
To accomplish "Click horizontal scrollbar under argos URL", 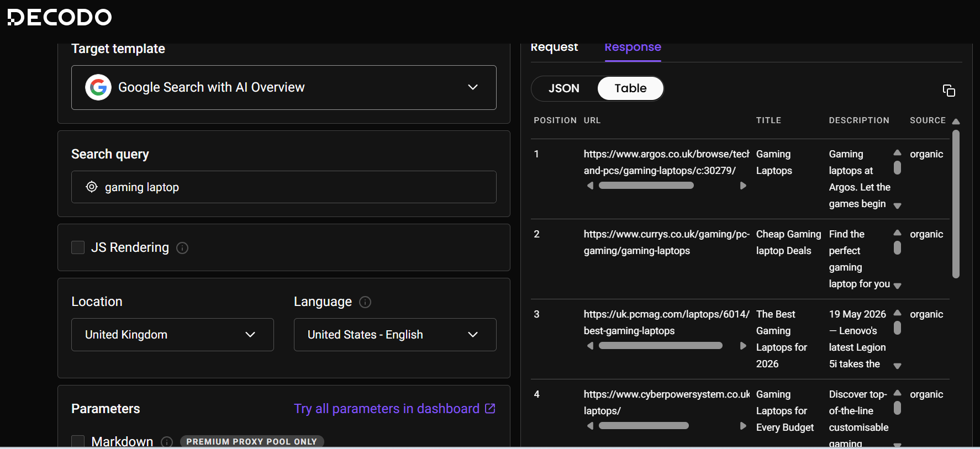I will [646, 186].
